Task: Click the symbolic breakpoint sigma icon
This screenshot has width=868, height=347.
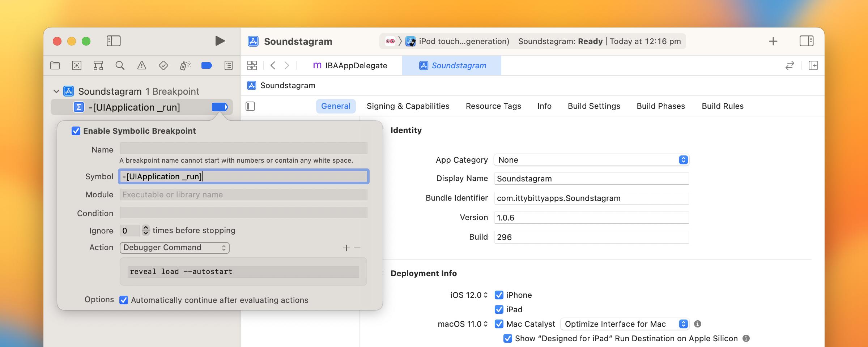Action: tap(79, 107)
